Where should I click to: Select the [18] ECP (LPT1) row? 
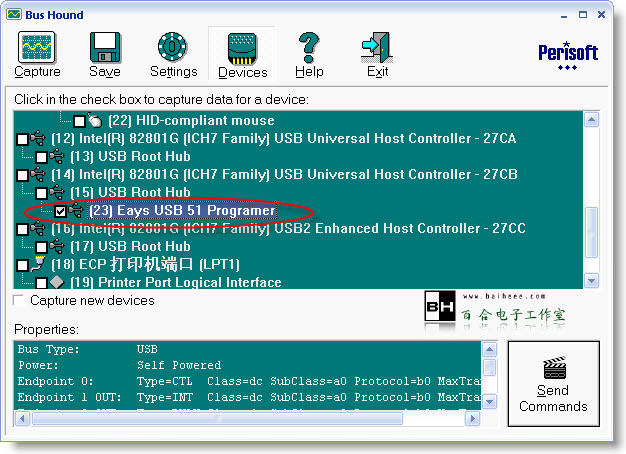145,264
